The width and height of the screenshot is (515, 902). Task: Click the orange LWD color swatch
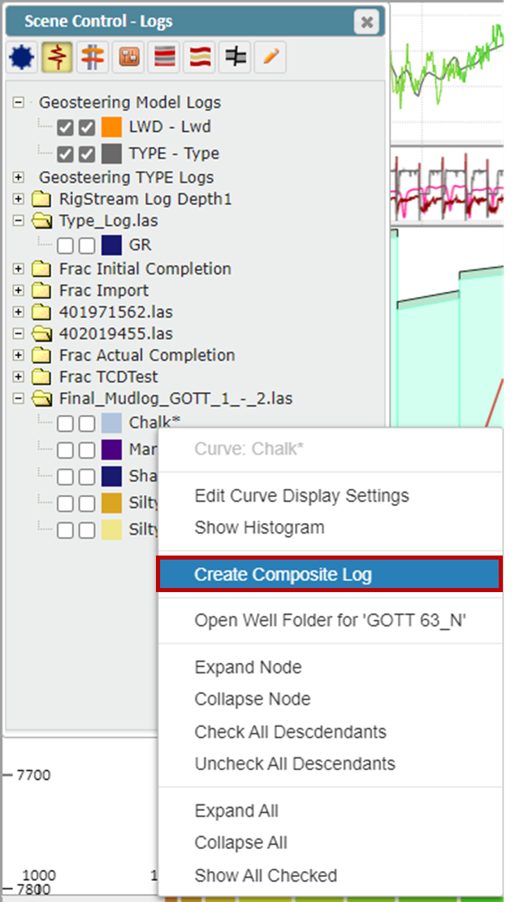(x=112, y=127)
